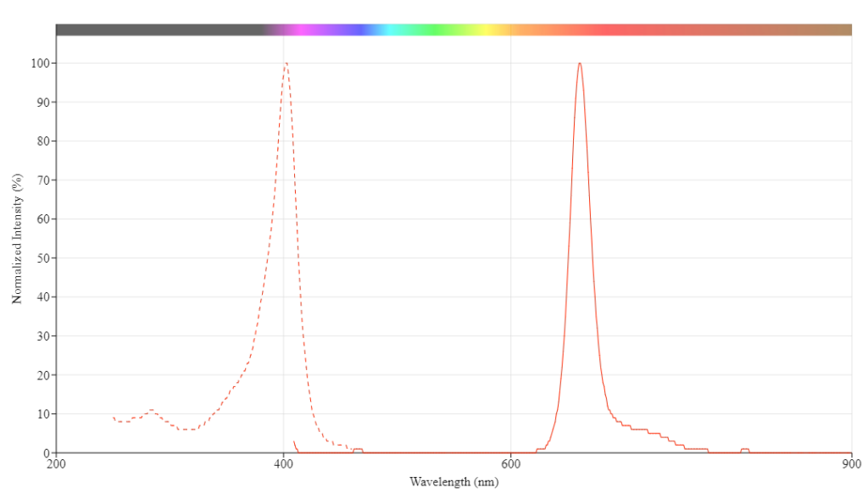Click the y-axis tick label '10'
The image size is (868, 493).
click(x=43, y=414)
